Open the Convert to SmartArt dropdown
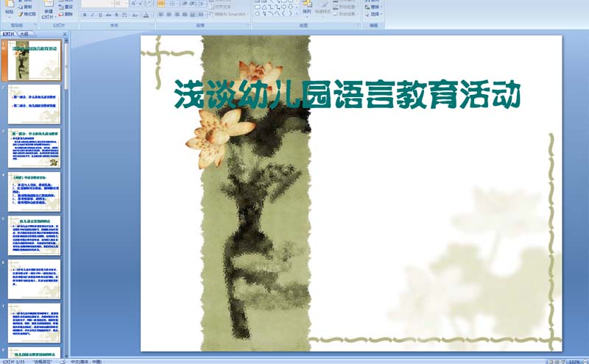The image size is (589, 364). [228, 14]
